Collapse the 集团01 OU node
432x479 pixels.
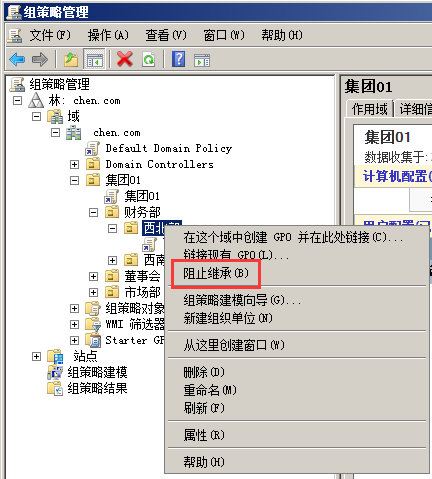click(x=74, y=180)
